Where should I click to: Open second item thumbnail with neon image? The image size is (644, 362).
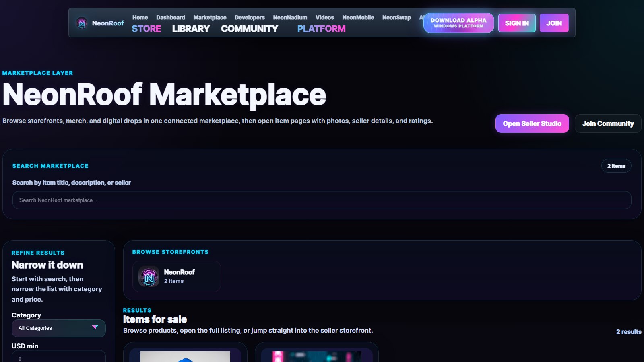(x=317, y=356)
